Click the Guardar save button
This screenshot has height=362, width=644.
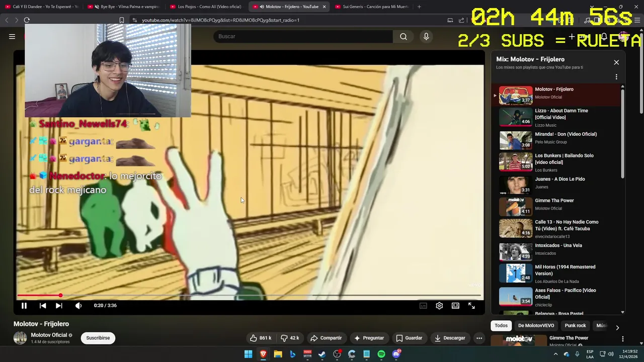[409, 338]
